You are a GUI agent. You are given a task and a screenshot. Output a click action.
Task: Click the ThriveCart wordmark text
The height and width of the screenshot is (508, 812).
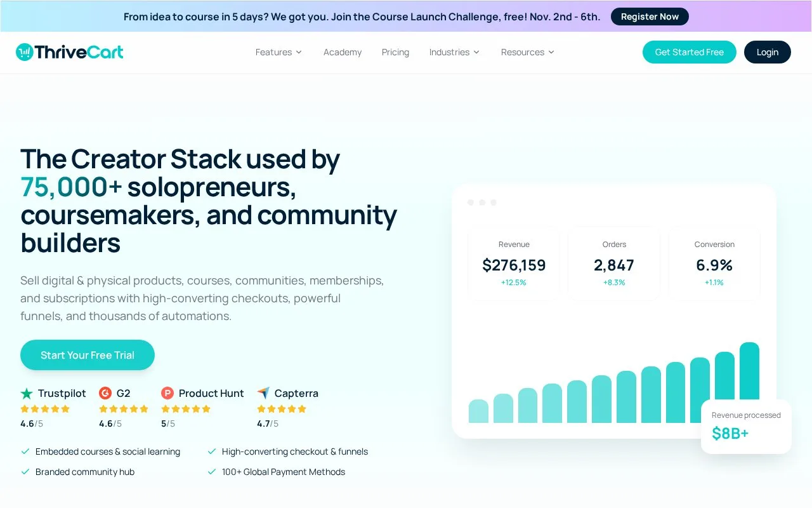(x=79, y=52)
